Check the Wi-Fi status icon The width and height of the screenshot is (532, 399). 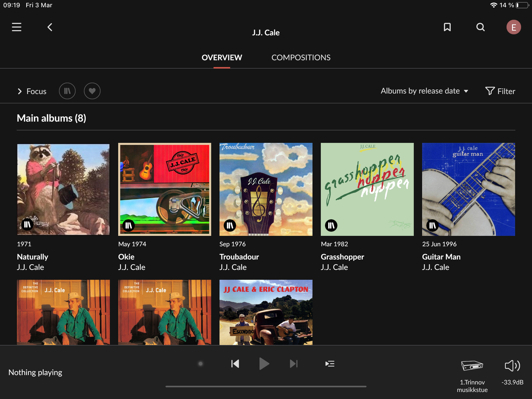coord(494,5)
